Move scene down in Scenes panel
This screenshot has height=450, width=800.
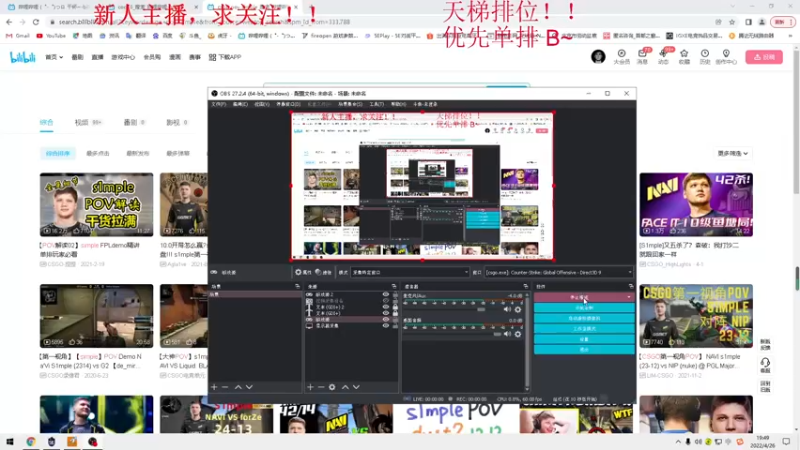click(x=249, y=387)
